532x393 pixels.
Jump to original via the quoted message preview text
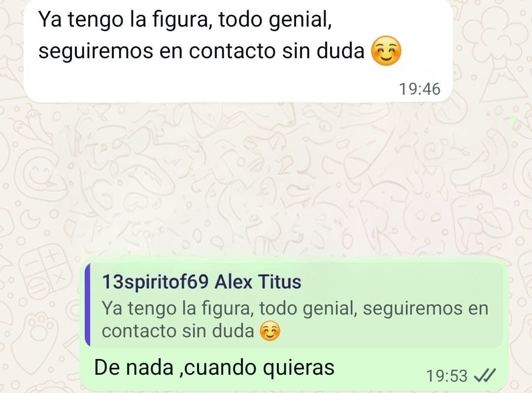tap(295, 320)
